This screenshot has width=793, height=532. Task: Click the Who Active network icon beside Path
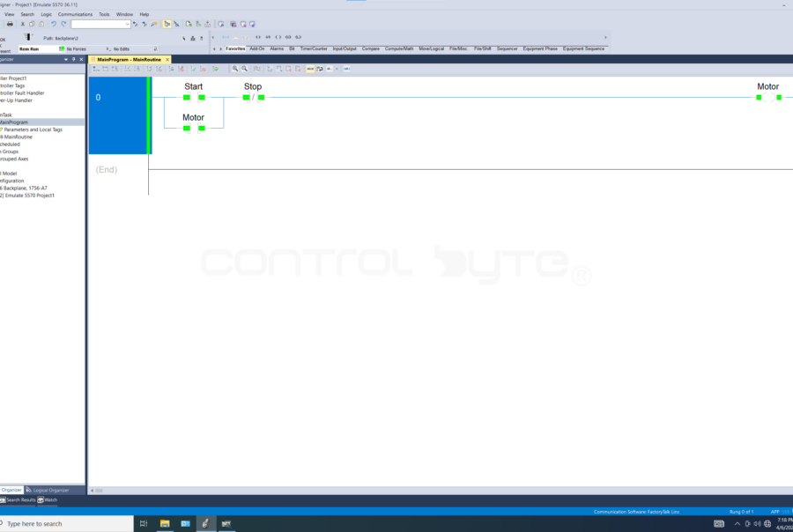point(193,38)
